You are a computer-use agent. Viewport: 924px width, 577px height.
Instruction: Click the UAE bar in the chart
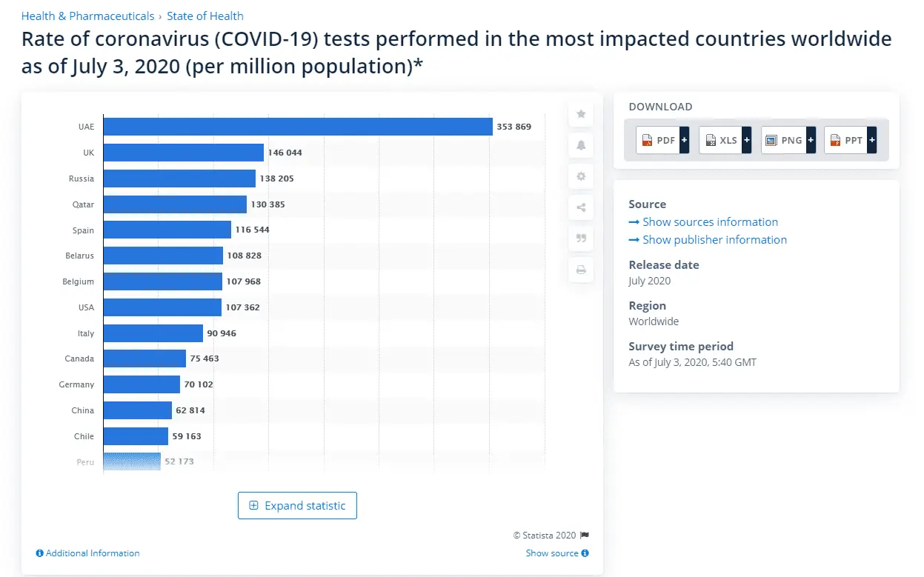(297, 127)
